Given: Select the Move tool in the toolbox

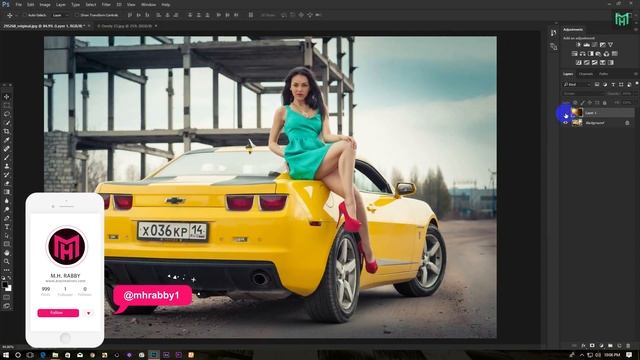Looking at the screenshot, I should [x=7, y=97].
